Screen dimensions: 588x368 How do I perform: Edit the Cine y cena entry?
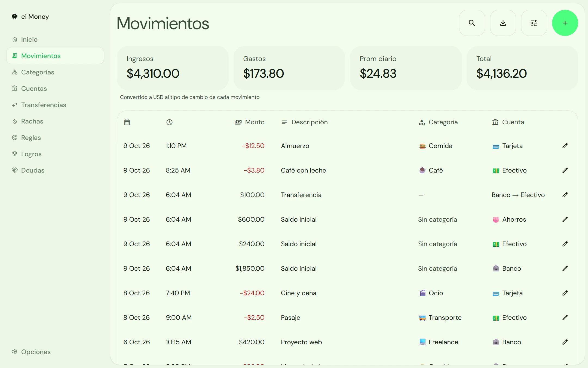[x=565, y=293]
